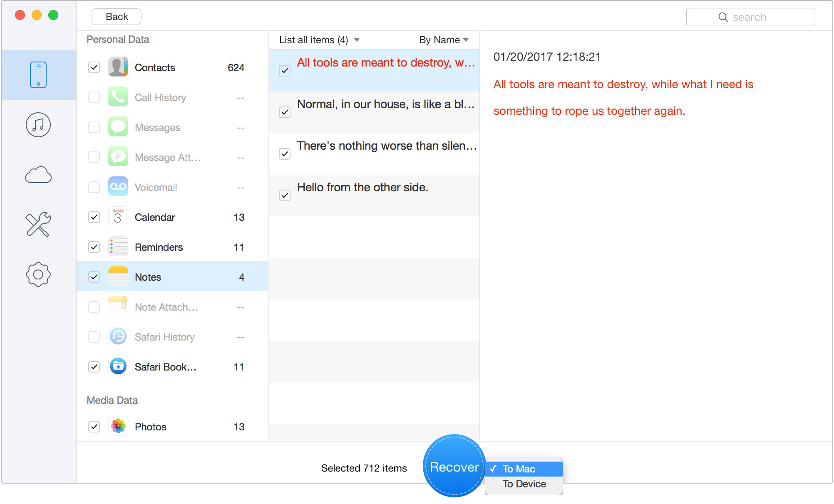Open the 'List all items (4)' dropdown
This screenshot has width=834, height=504.
point(319,40)
